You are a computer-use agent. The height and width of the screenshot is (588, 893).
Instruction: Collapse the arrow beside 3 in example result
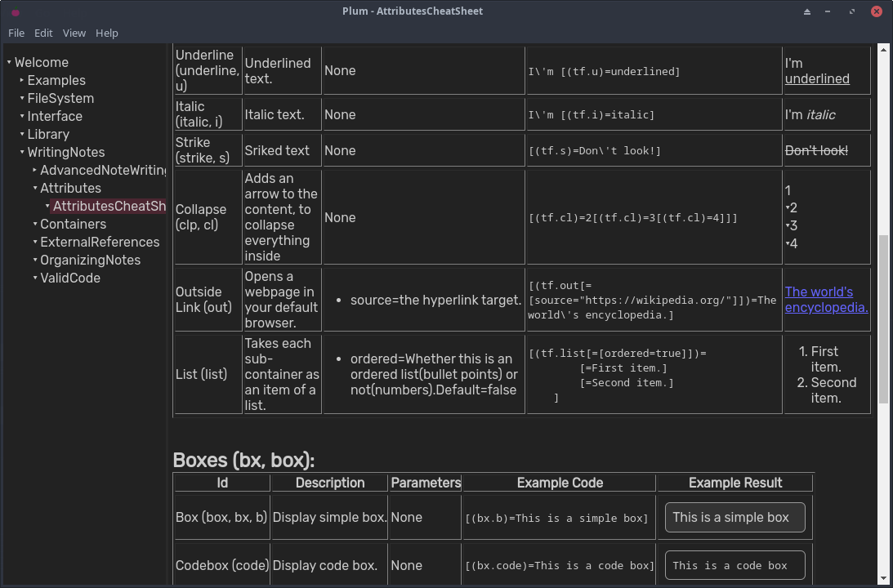(x=788, y=225)
